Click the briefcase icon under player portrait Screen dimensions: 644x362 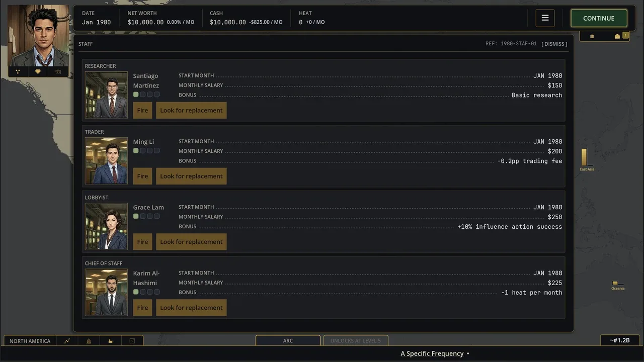(x=58, y=72)
